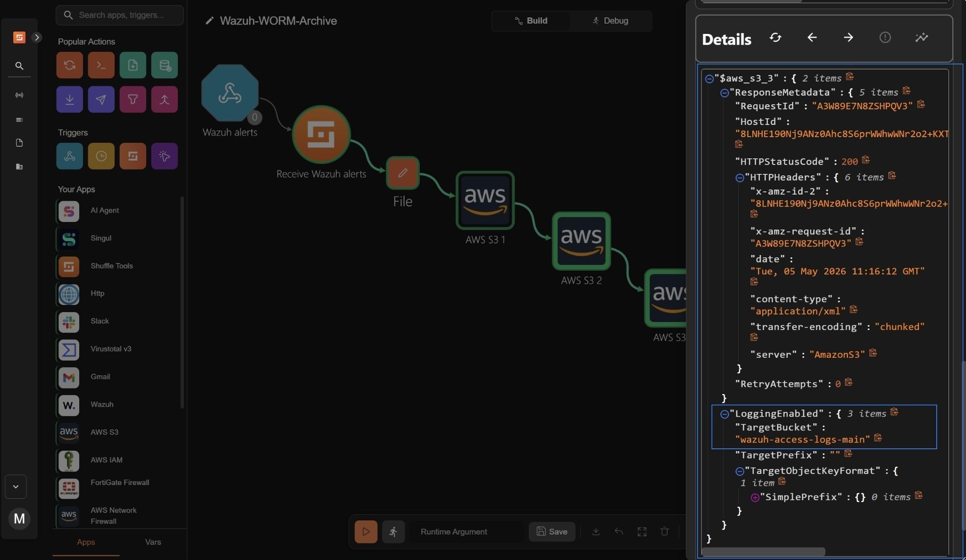Click the Wazuh alerts webhook trigger node

pos(230,93)
